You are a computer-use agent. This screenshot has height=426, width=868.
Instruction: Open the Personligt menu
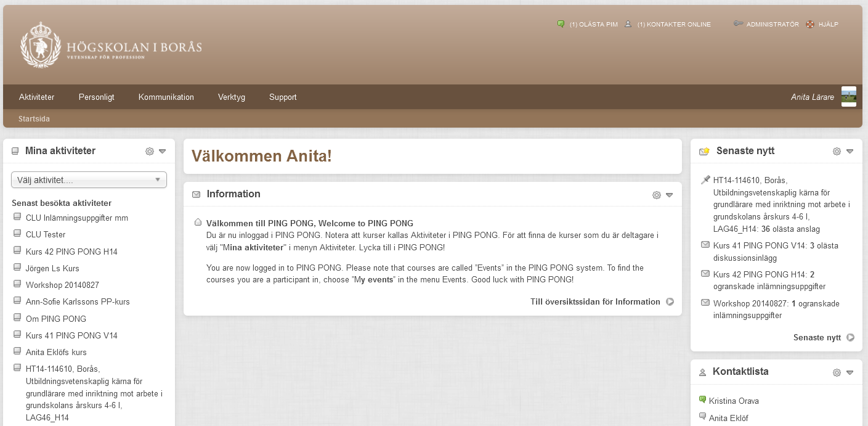click(x=97, y=97)
